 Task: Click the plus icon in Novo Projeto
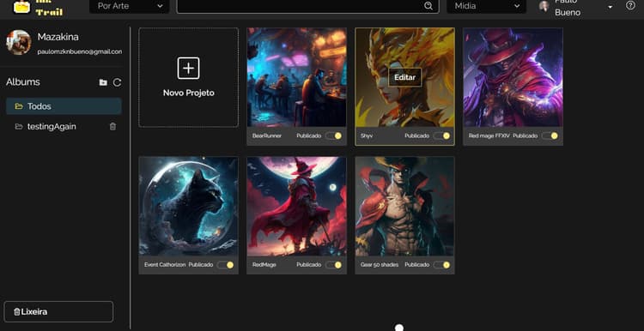point(189,68)
